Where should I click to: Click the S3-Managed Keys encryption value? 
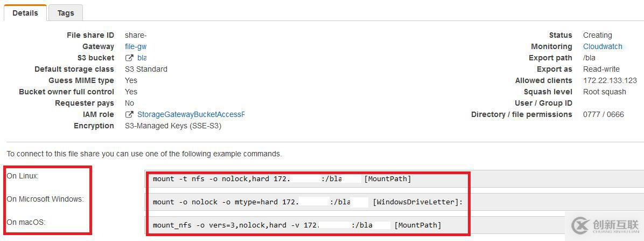173,126
